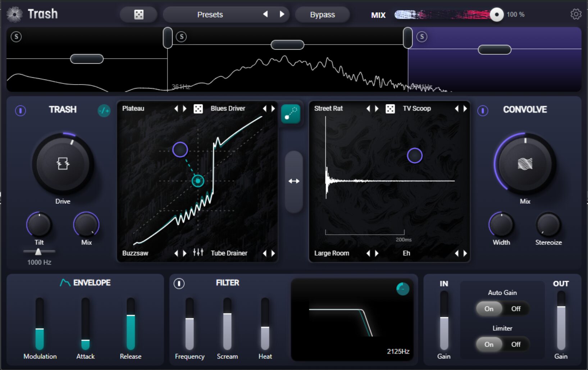
Task: Click the Stereoize knob
Action: point(548,225)
